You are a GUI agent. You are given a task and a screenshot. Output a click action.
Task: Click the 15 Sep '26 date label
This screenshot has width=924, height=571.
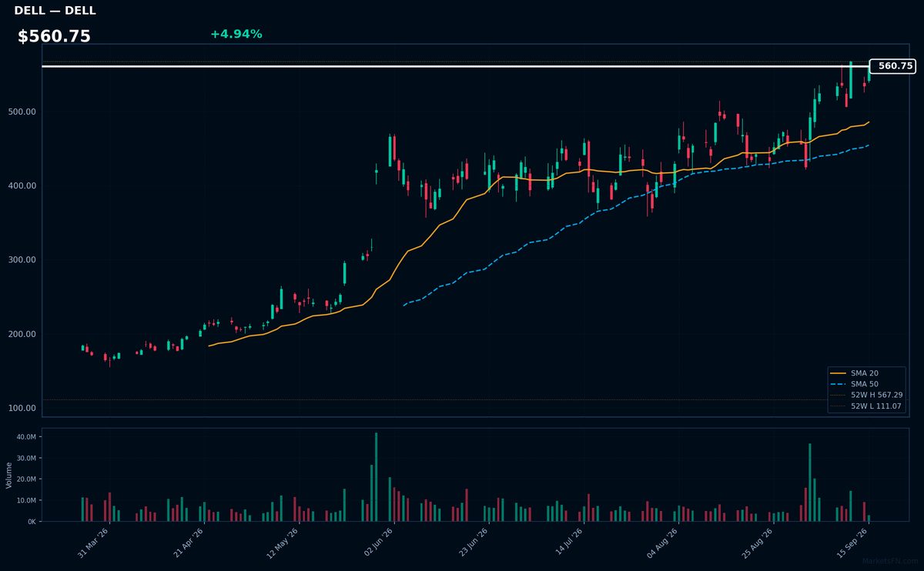pyautogui.click(x=853, y=543)
